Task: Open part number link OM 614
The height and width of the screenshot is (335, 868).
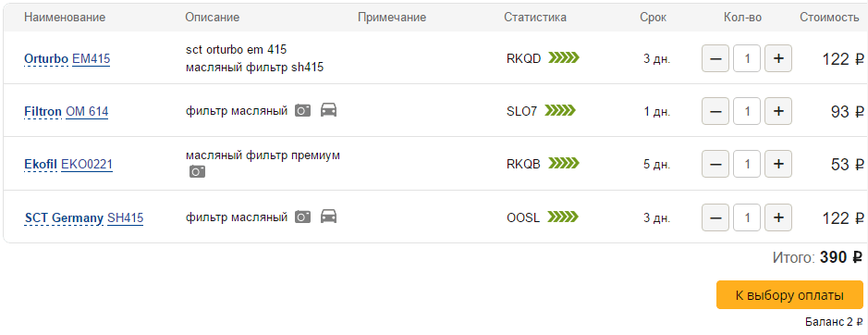Action: coord(87,112)
